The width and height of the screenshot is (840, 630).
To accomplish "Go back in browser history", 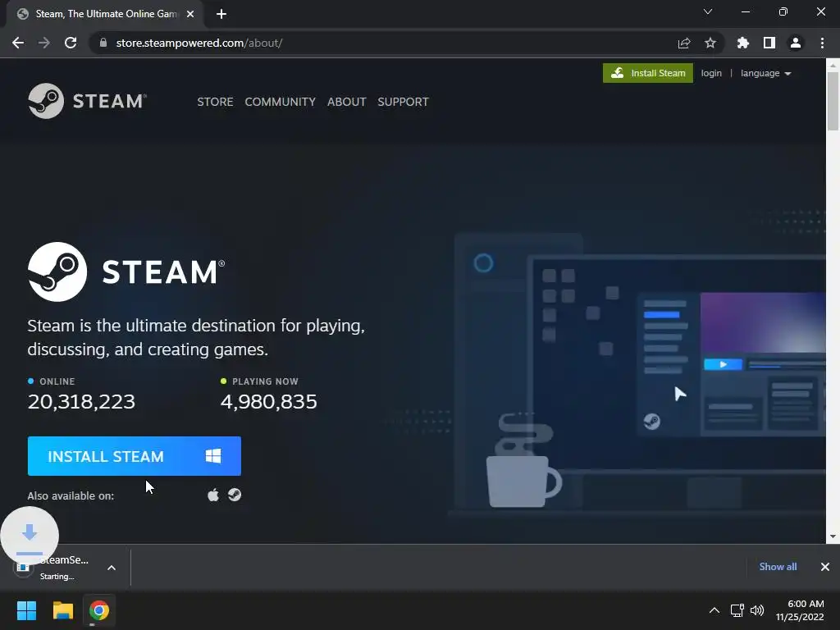I will pyautogui.click(x=18, y=43).
